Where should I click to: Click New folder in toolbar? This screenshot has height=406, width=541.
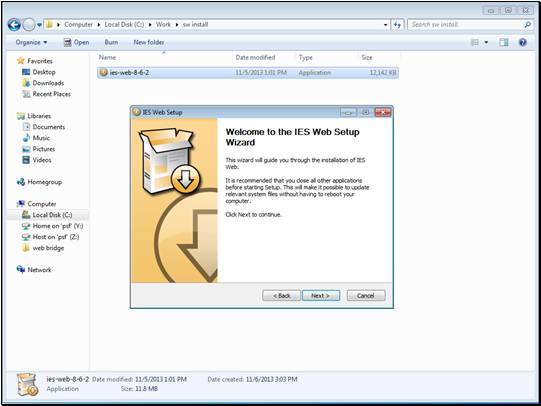149,42
